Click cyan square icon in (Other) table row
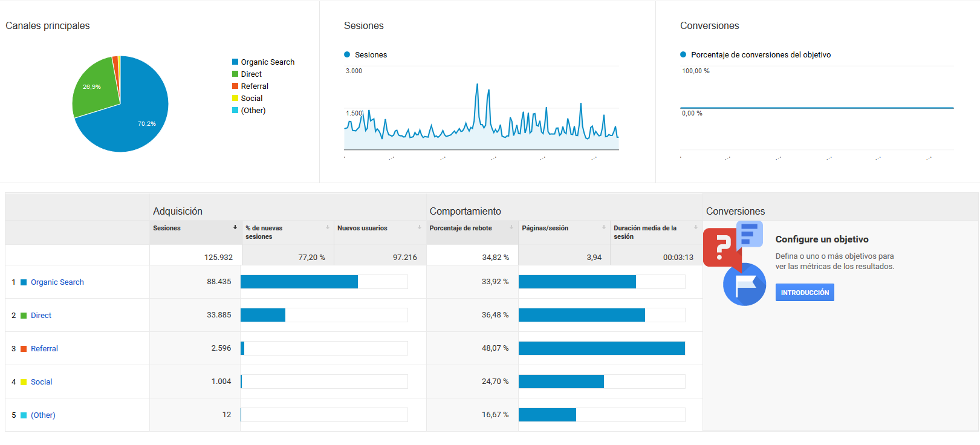This screenshot has width=980, height=445. [24, 415]
